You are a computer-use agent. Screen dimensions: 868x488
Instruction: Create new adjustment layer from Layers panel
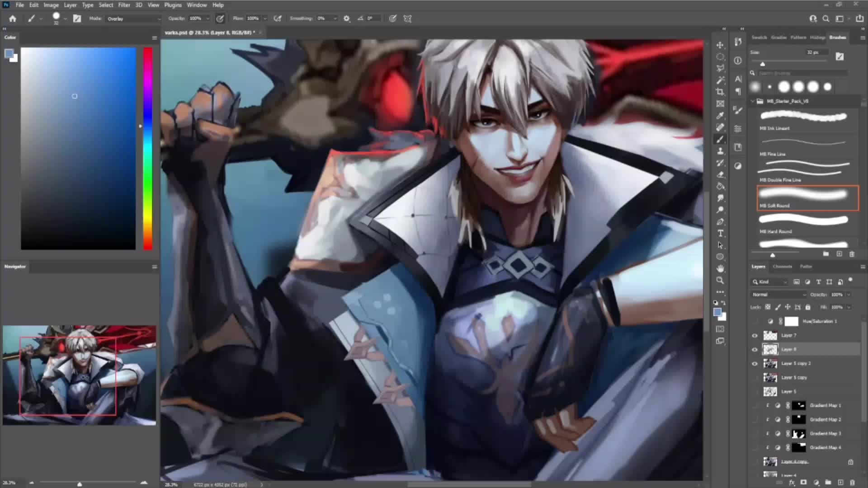[x=816, y=483]
